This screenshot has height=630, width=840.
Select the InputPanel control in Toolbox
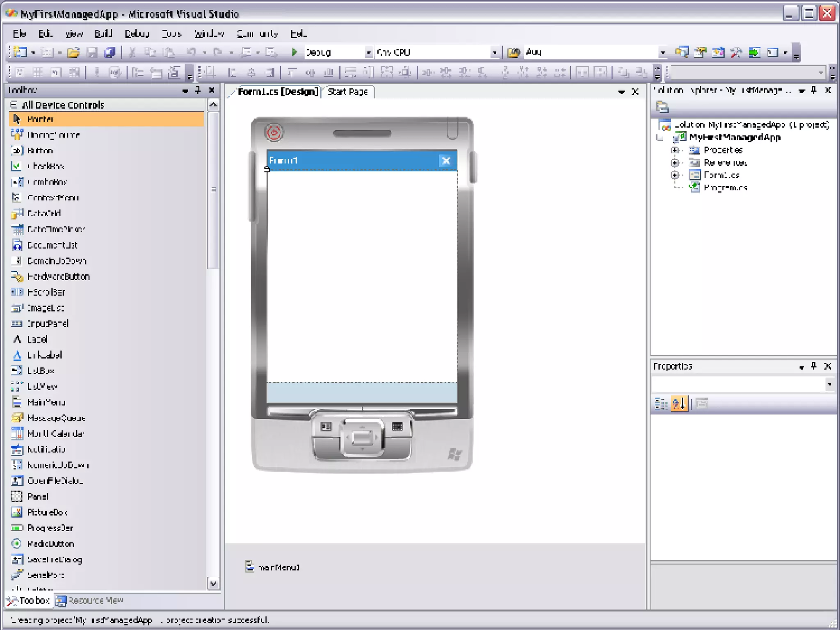(106, 324)
